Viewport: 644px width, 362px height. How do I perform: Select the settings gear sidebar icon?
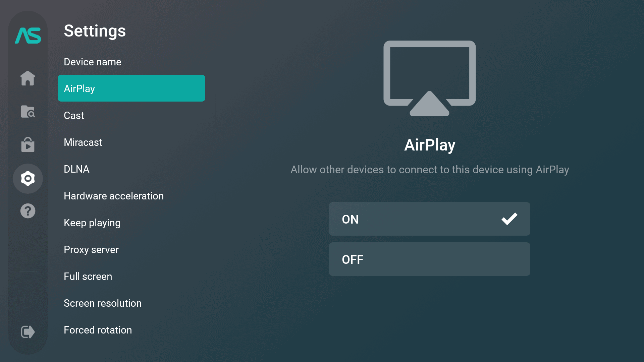pos(28,179)
